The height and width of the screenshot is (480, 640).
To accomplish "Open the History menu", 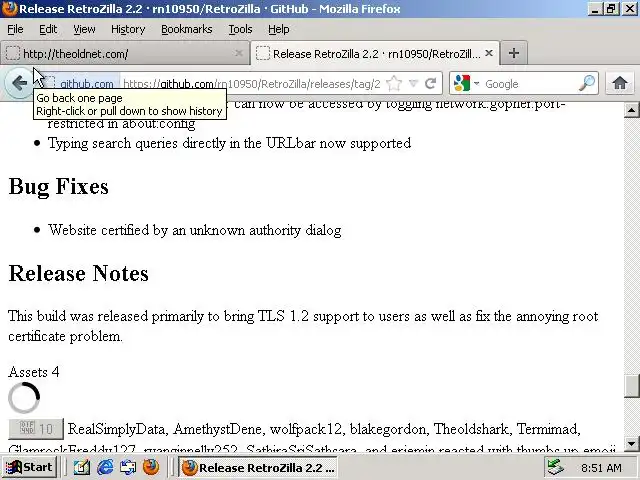I will pyautogui.click(x=128, y=29).
